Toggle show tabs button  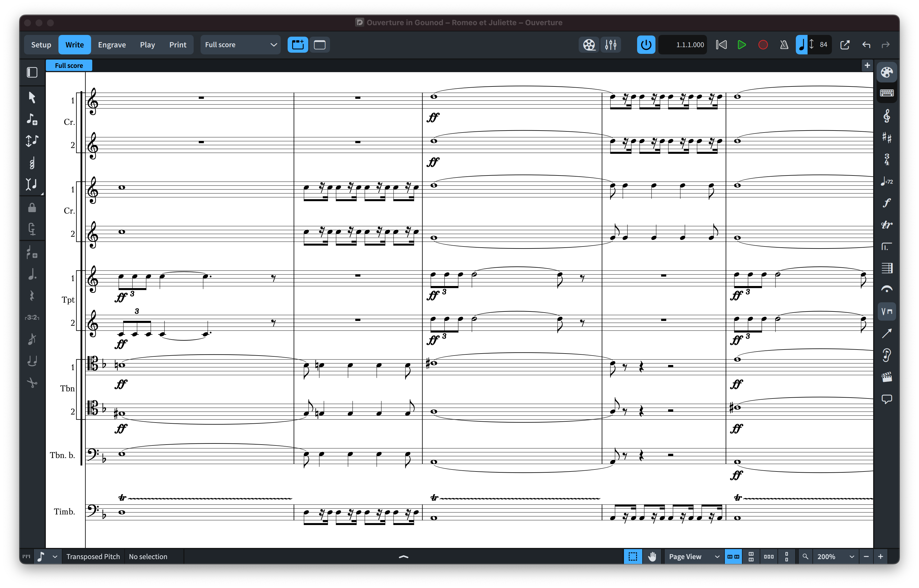point(298,45)
